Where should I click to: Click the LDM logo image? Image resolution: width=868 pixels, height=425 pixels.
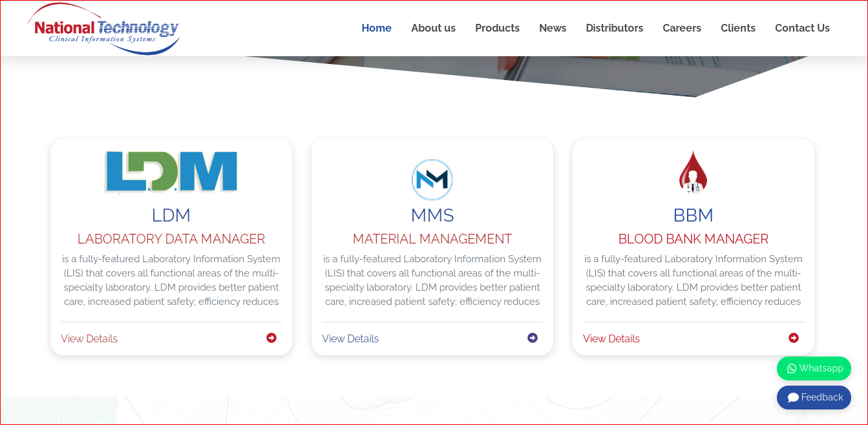[171, 172]
